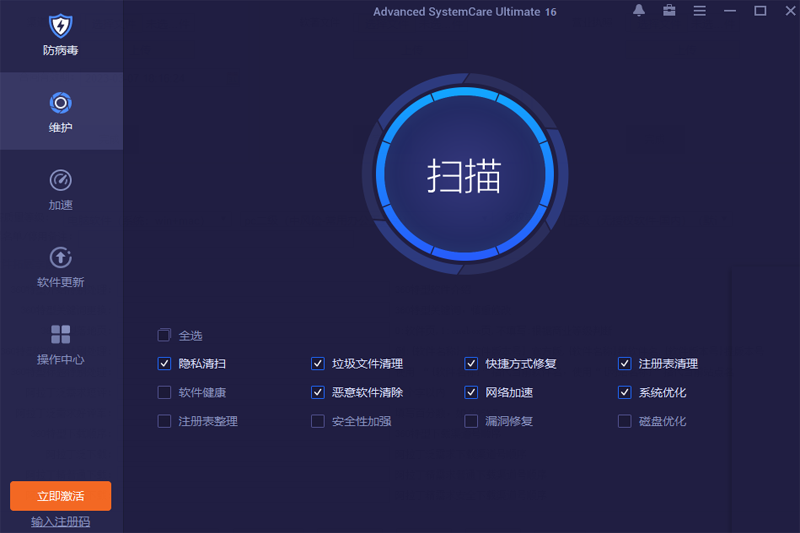Open the toolbox briefcase icon
Image resolution: width=800 pixels, height=533 pixels.
coord(669,10)
